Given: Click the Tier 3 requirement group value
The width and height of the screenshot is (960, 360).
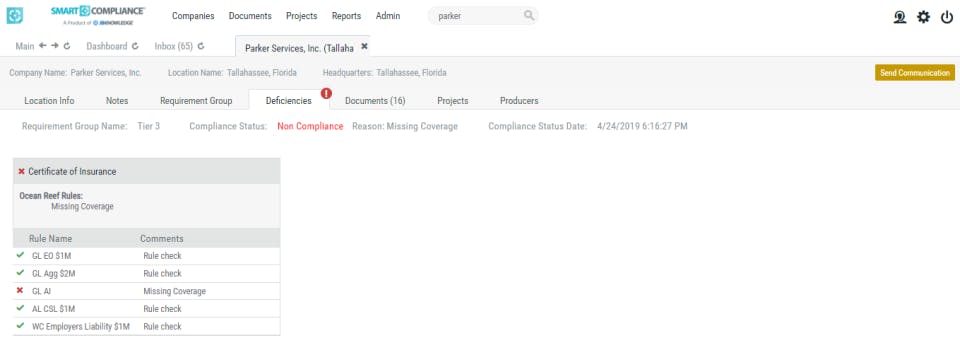Looking at the screenshot, I should pyautogui.click(x=149, y=126).
